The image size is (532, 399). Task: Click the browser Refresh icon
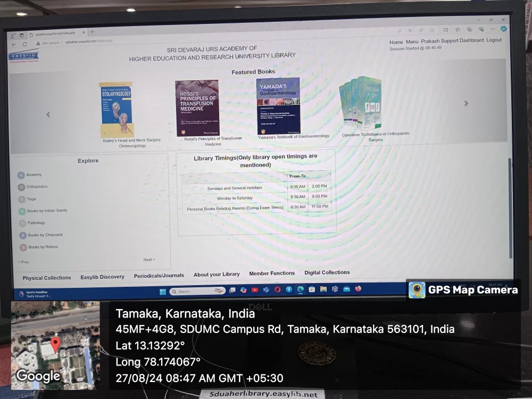coord(25,44)
